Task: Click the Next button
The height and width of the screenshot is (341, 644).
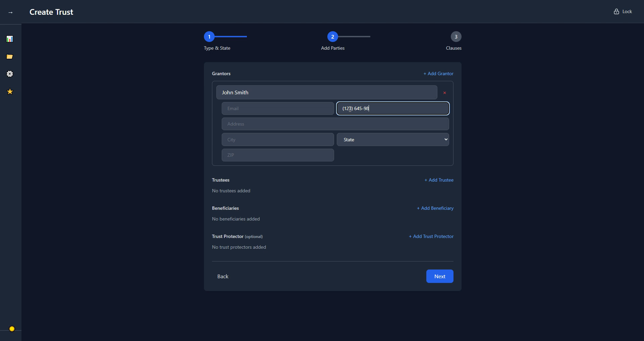Action: (x=440, y=276)
